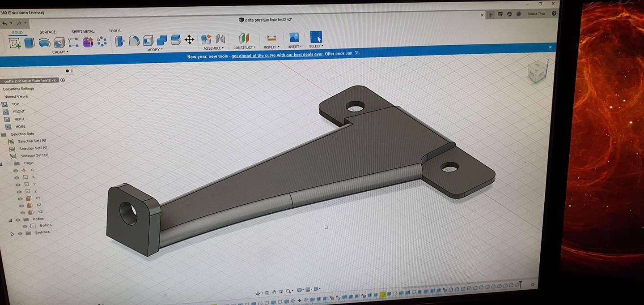The width and height of the screenshot is (644, 305).
Task: Toggle visibility of the Sketches folder
Action: point(20,233)
